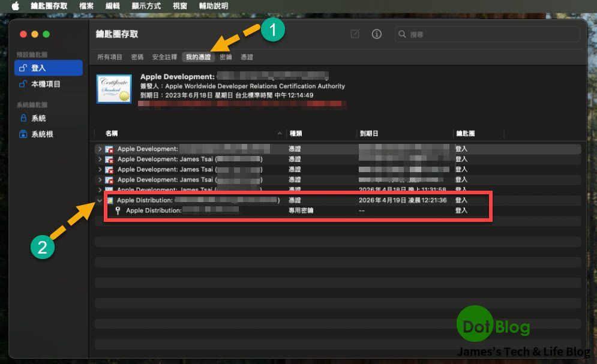Select the 系統 keychain with lock icon
This screenshot has height=364, width=597.
point(39,119)
